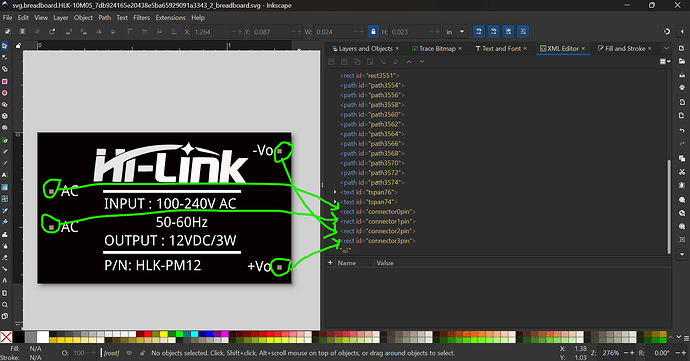This screenshot has height=361, width=690.
Task: Toggle the width-height ratio lock
Action: point(373,32)
